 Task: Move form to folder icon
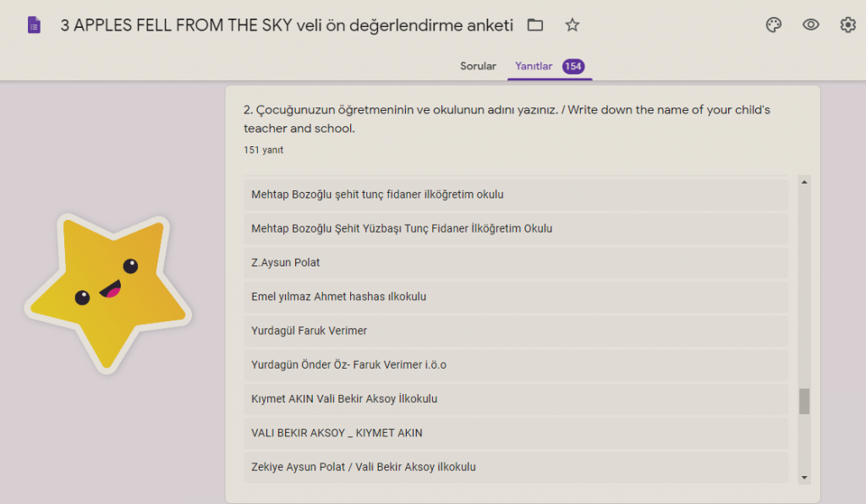coord(534,25)
